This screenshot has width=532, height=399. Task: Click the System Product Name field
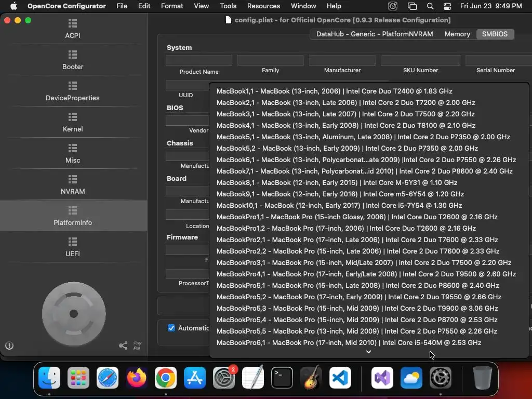tap(199, 60)
